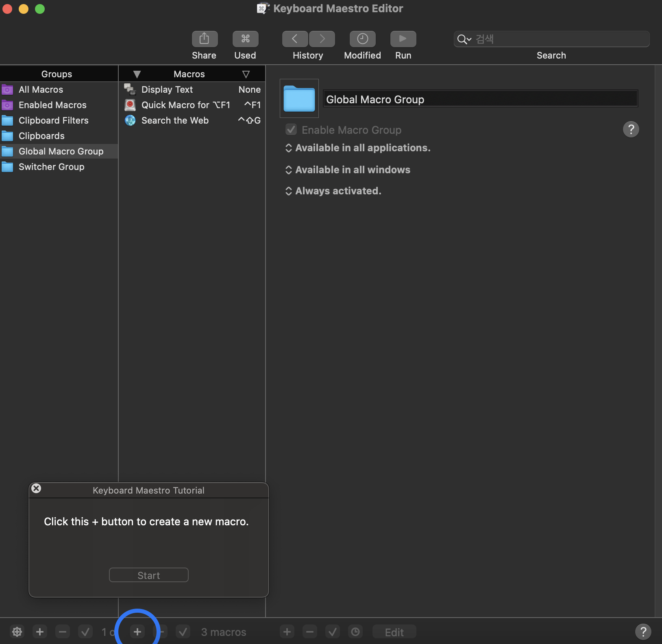Viewport: 662px width, 644px height.
Task: Add a new macro group with plus button
Action: pos(40,632)
